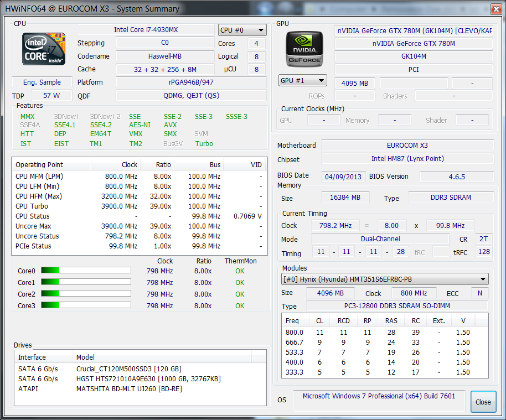Click the EUROCOM X3 motherboard field
Image resolution: width=506 pixels, height=420 pixels.
pos(407,145)
